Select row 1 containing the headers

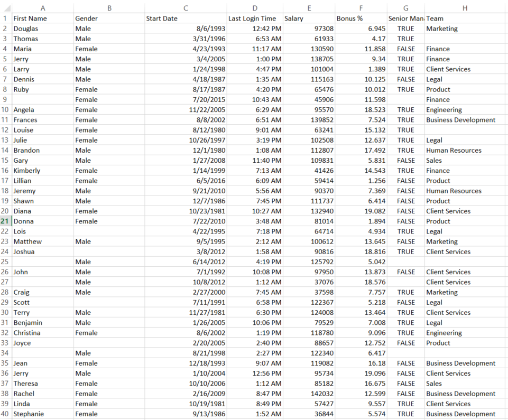point(5,18)
